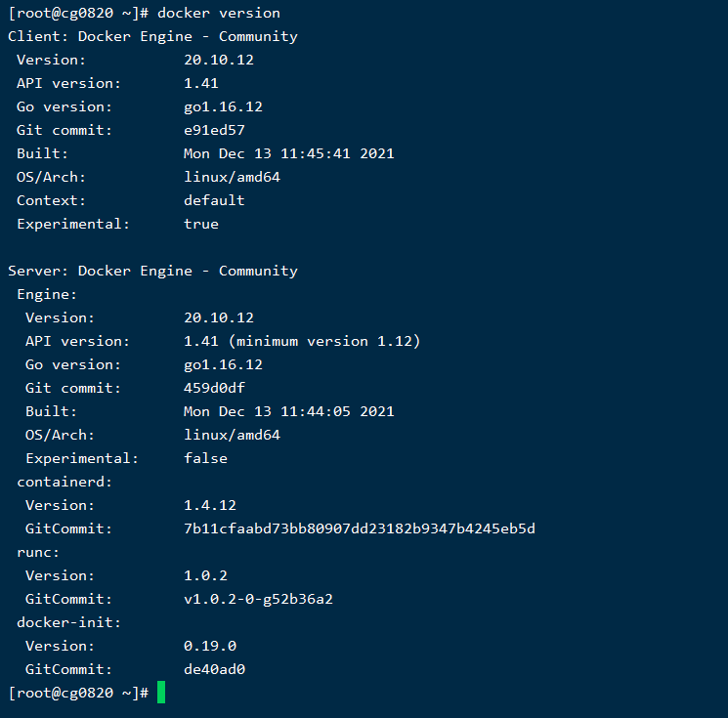Viewport: 728px width, 718px height.
Task: Click the client Built date ending 11:45:41 2021
Action: pyautogui.click(x=288, y=153)
